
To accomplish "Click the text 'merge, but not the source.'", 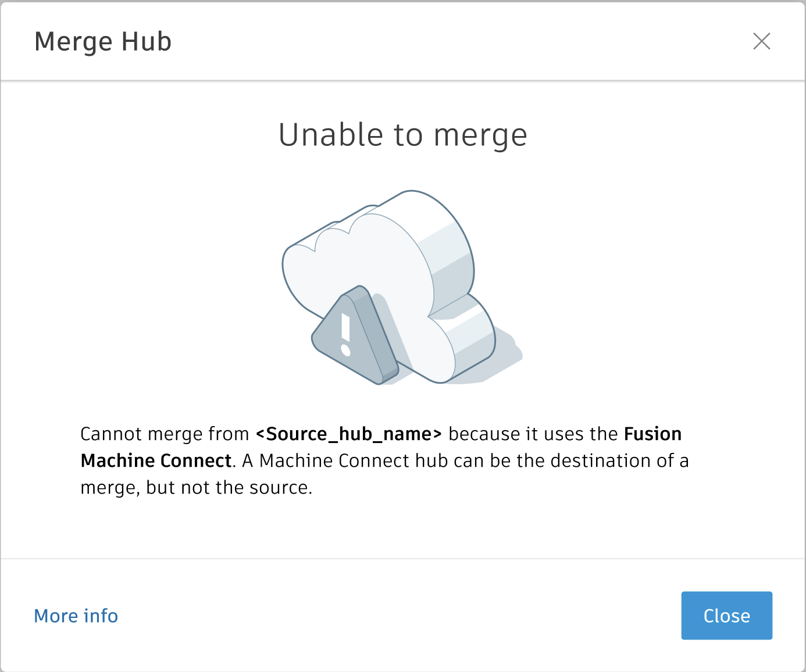I will pos(196,488).
